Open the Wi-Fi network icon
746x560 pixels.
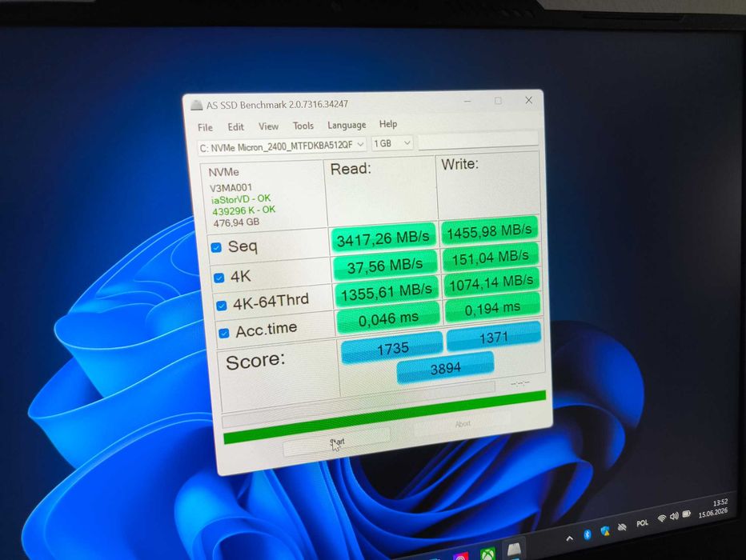[661, 518]
